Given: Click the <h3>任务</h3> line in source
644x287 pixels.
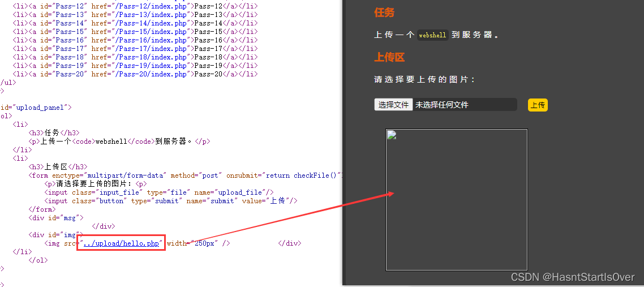Looking at the screenshot, I should 54,132.
